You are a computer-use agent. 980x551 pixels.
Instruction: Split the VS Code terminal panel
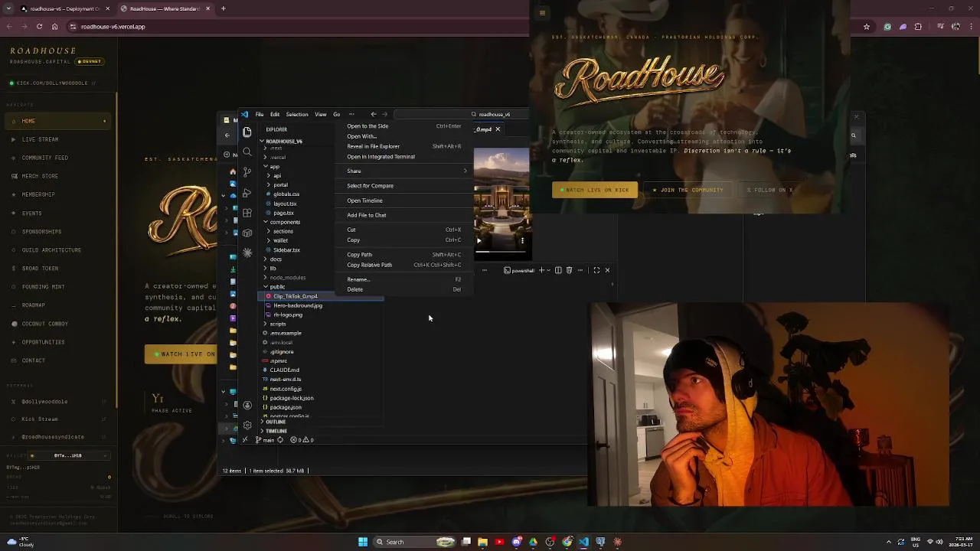pos(558,270)
